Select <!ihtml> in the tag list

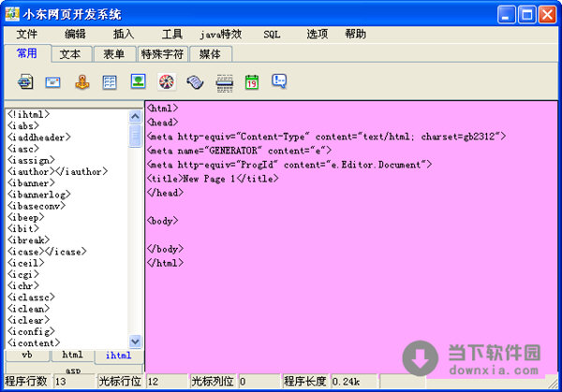click(x=29, y=114)
